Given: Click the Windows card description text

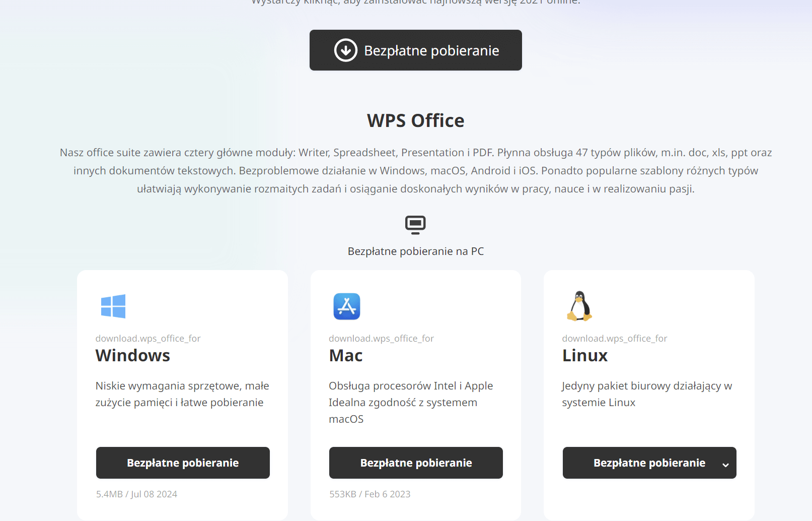Looking at the screenshot, I should click(x=182, y=394).
